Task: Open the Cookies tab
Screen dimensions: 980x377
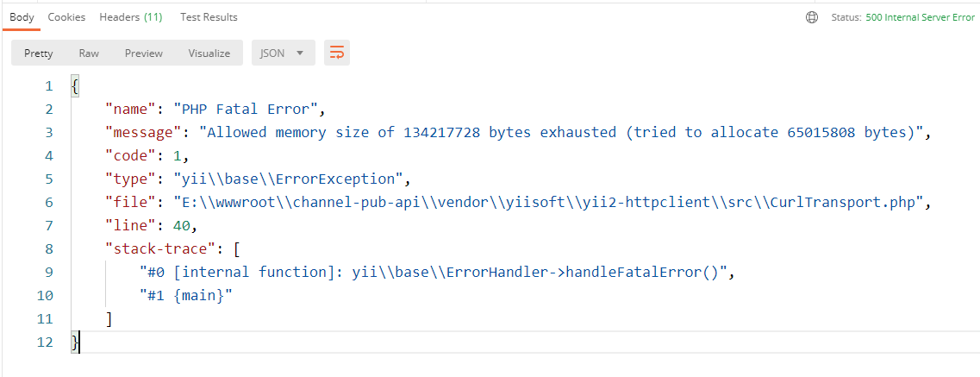Action: pyautogui.click(x=66, y=17)
